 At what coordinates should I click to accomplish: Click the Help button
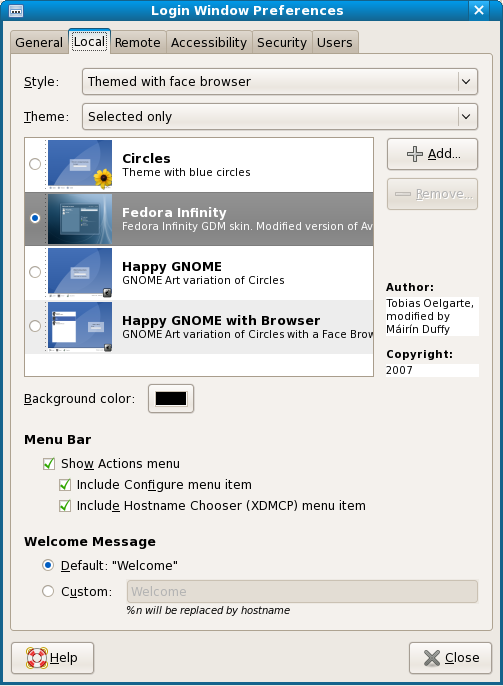pos(52,658)
